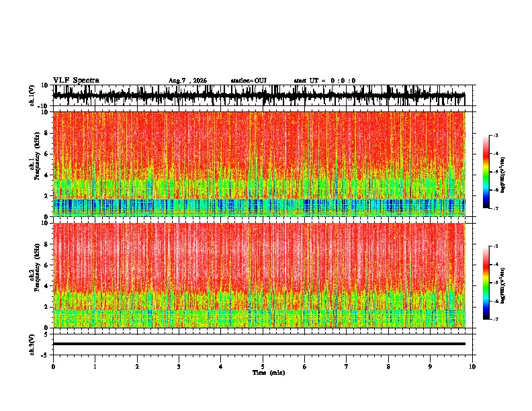Click time axis tick label "1"
The image size is (532, 411).
tap(95, 367)
